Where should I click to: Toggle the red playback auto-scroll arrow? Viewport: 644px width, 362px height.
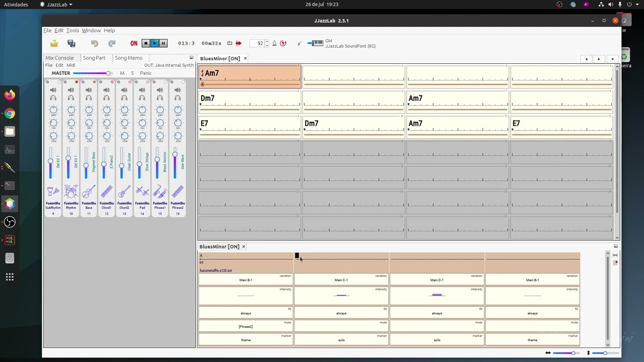(238, 43)
